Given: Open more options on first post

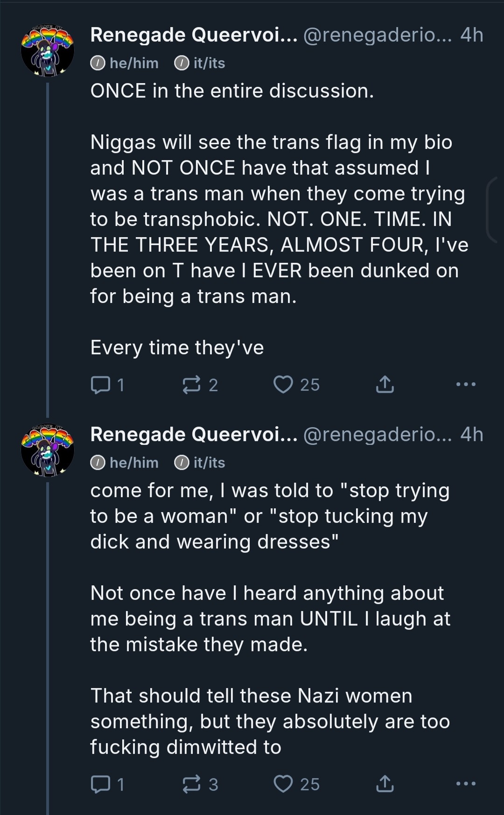Looking at the screenshot, I should click(x=466, y=385).
